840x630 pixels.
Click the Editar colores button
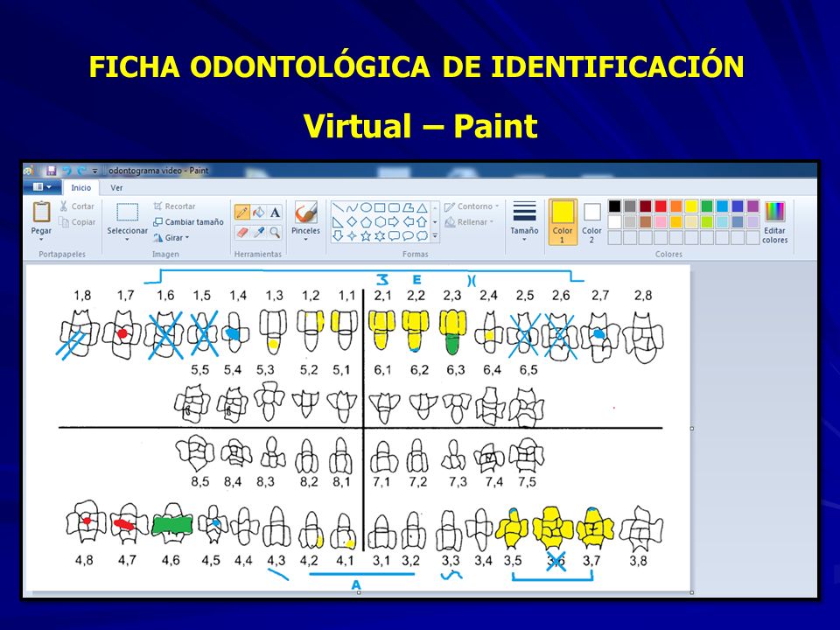point(775,222)
